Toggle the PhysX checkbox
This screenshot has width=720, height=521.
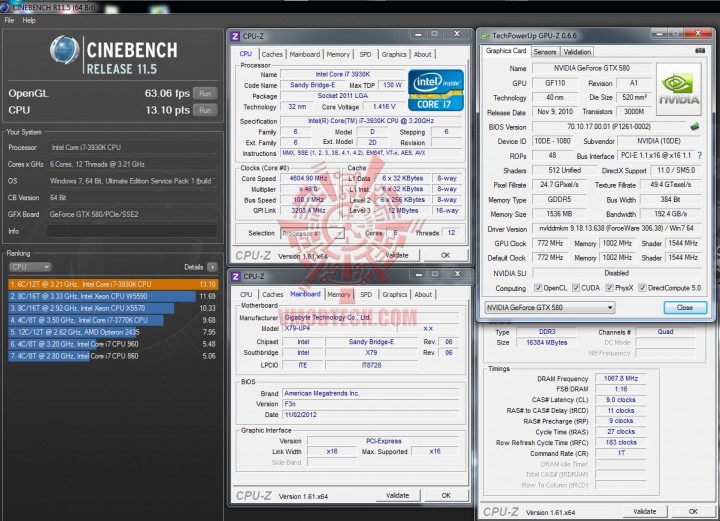click(609, 288)
